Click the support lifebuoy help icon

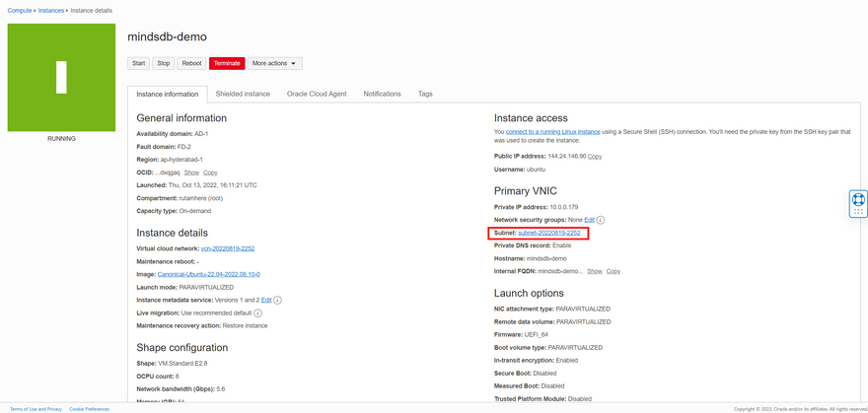tap(857, 199)
